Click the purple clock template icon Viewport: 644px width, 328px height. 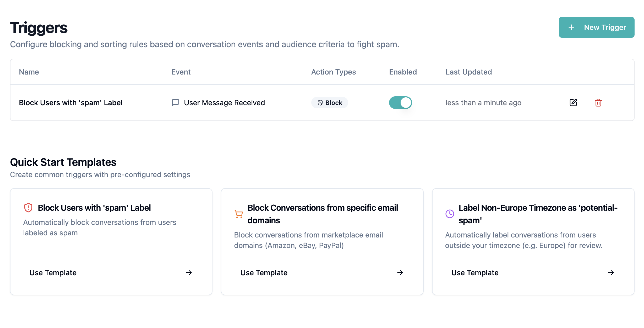pos(450,214)
